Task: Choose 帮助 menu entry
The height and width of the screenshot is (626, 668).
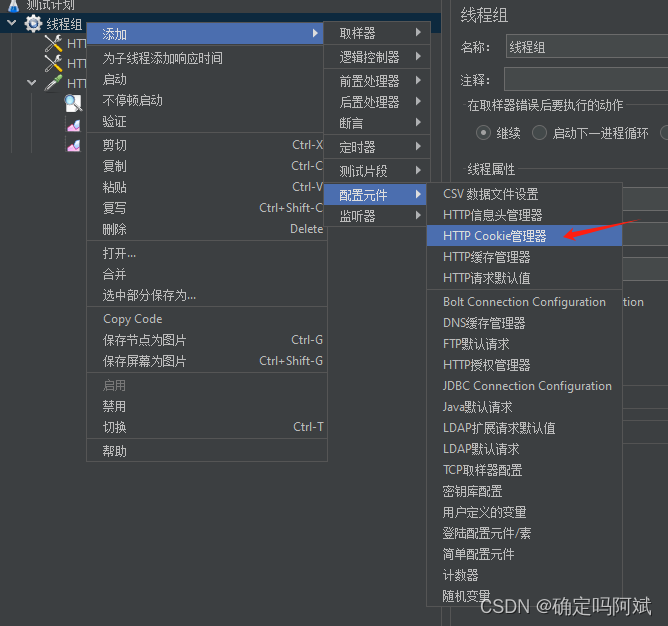Action: 206,451
